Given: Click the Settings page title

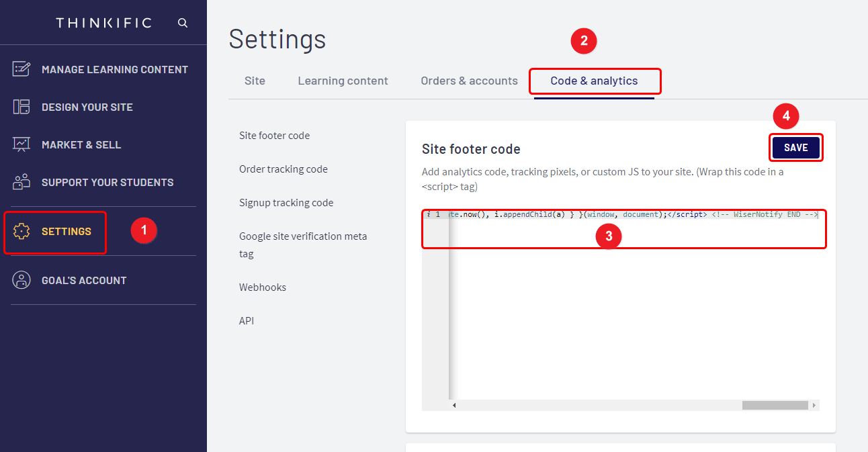Looking at the screenshot, I should (277, 39).
